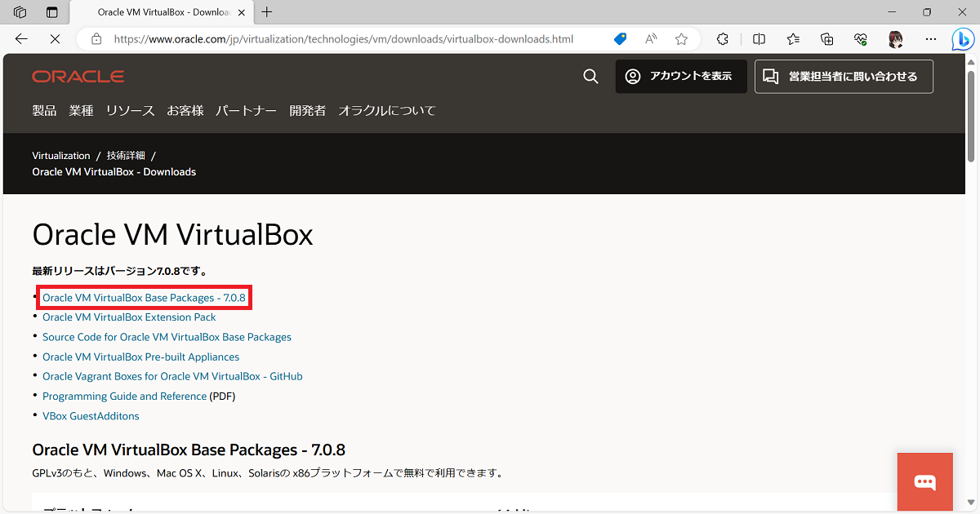
Task: Stop page loading with the X icon
Action: tap(54, 38)
